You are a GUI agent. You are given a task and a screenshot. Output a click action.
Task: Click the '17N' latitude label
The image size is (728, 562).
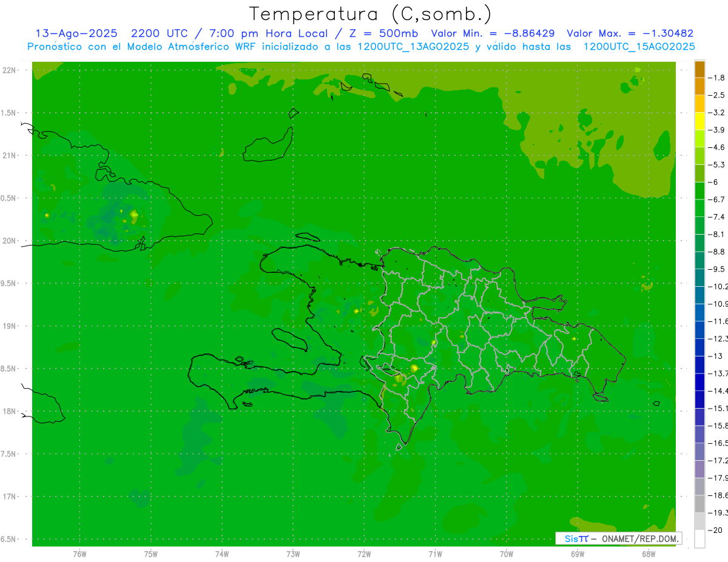(x=9, y=497)
